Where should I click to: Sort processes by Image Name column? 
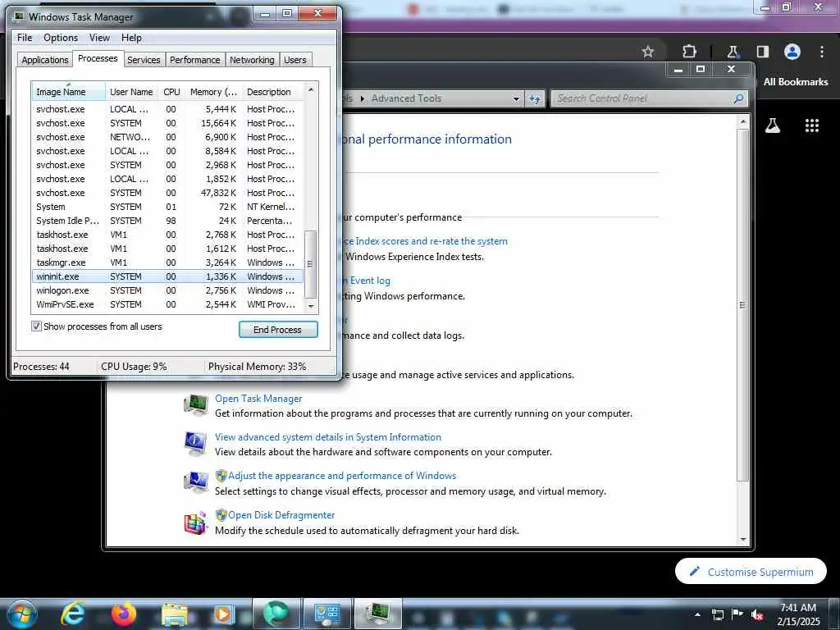pos(68,92)
